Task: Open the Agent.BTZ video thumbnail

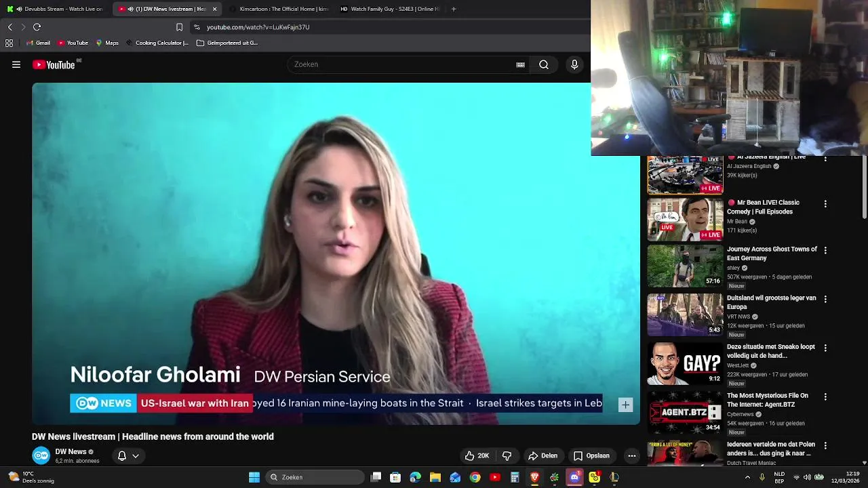Action: tap(685, 412)
